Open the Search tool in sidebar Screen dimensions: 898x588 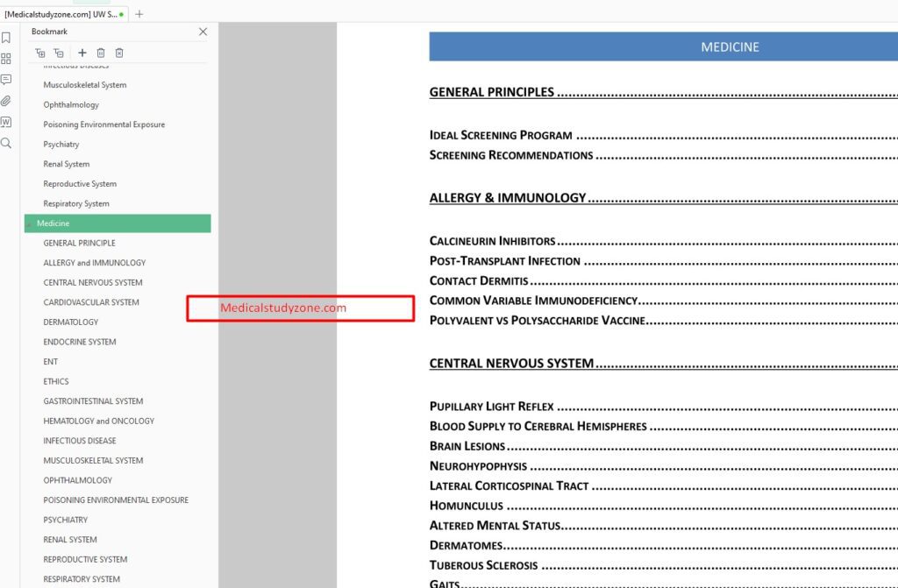coord(6,143)
